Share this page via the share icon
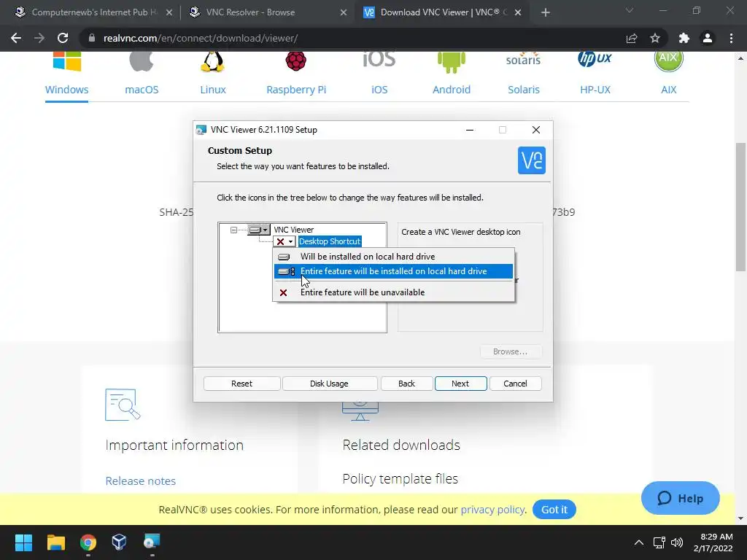 (632, 38)
